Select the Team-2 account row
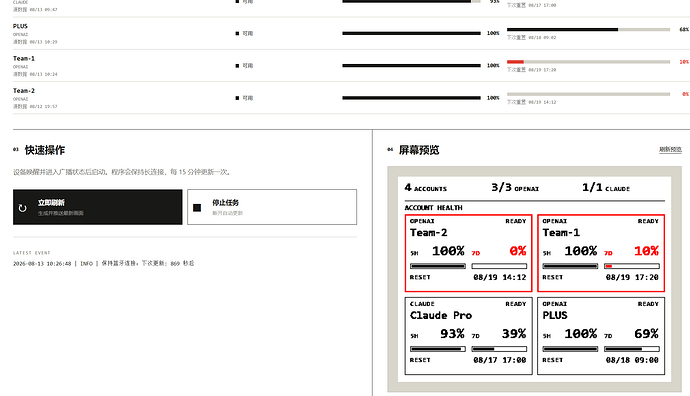 351,98
